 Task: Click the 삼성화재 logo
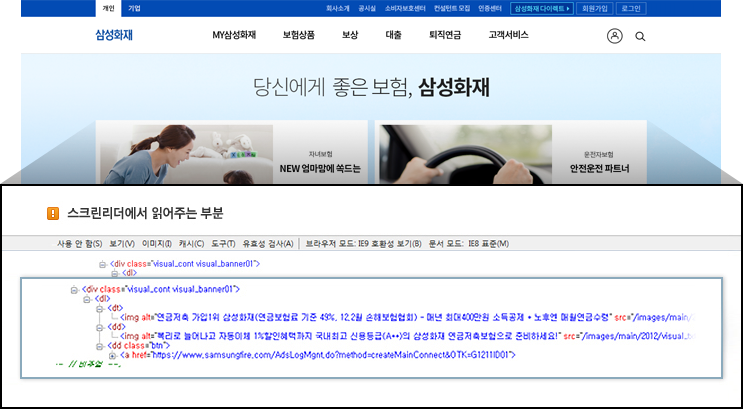(x=114, y=35)
